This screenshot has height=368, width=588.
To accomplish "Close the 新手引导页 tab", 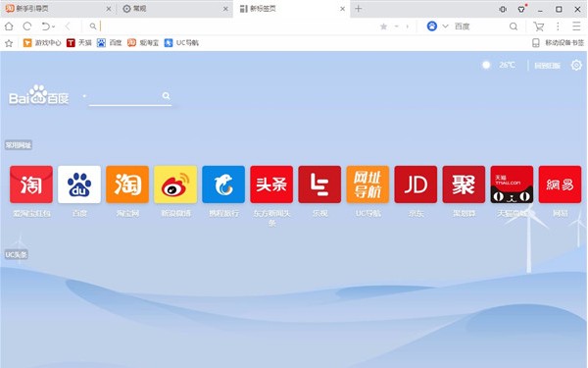I will [109, 9].
